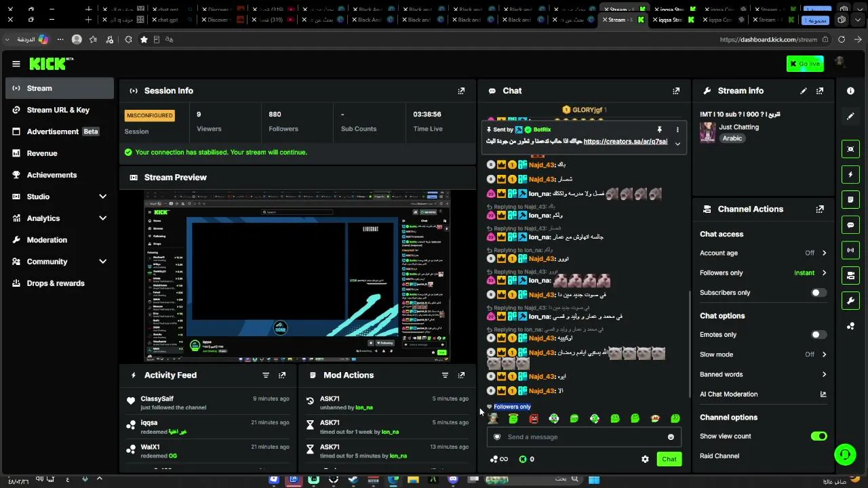The height and width of the screenshot is (488, 868).
Task: Expand the pinned BotRix message
Action: point(677,144)
